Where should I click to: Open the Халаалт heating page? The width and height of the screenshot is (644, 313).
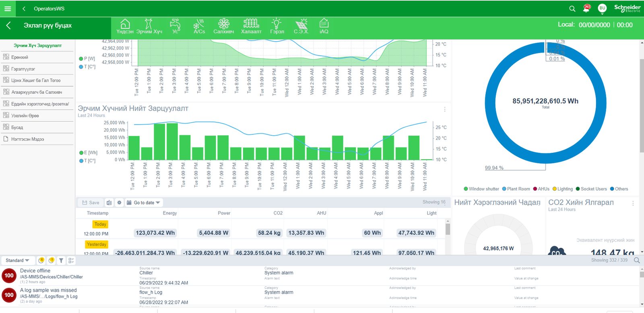pos(251,27)
